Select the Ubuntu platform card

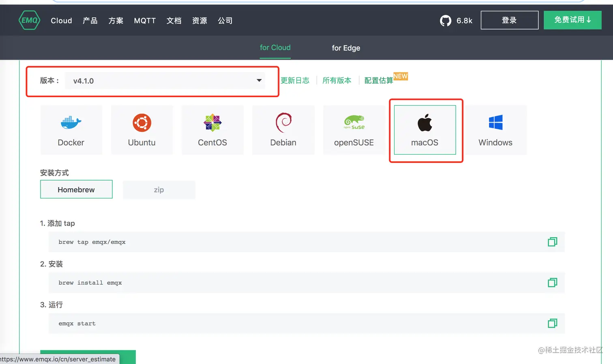(x=142, y=130)
